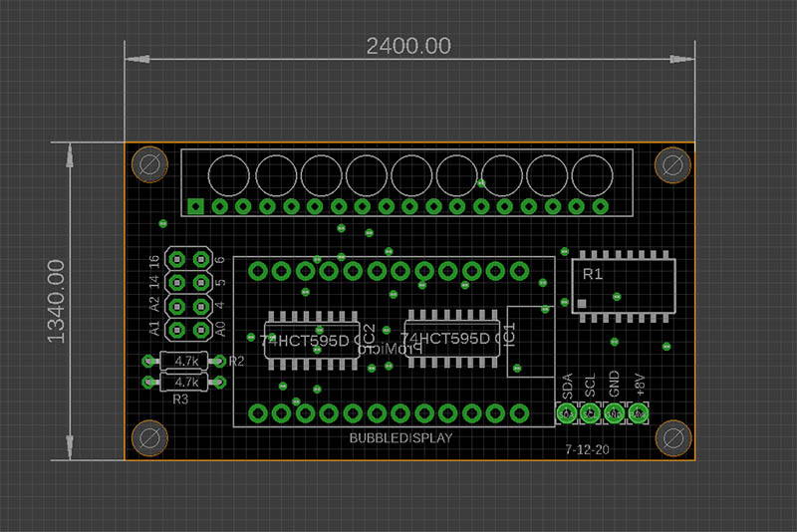Select the BUBBLEDISPLAY silkscreen text
This screenshot has width=797, height=532.
[400, 438]
